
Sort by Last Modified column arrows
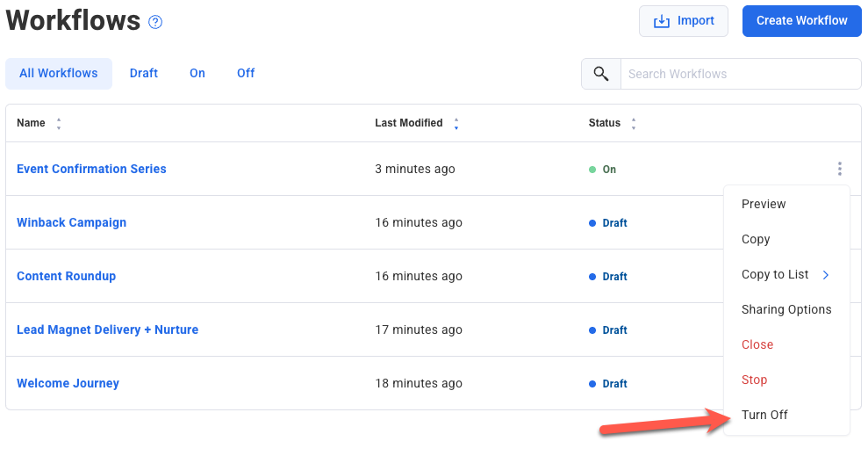[x=456, y=124]
